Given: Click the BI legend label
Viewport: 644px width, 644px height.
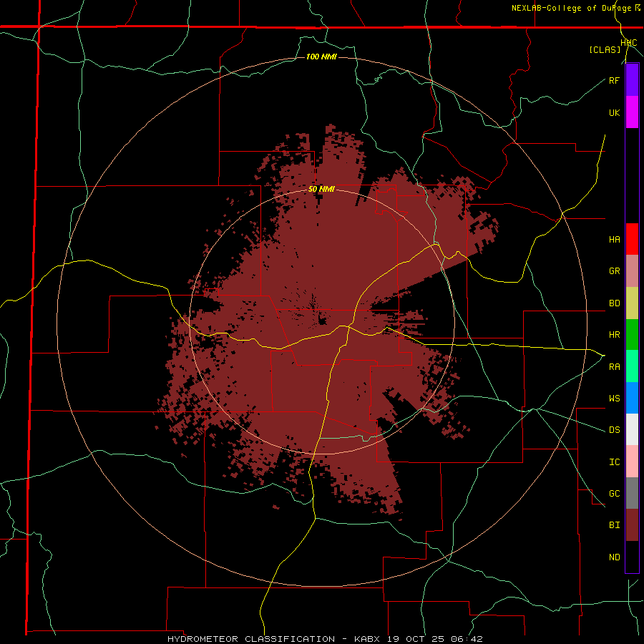Looking at the screenshot, I should [614, 525].
